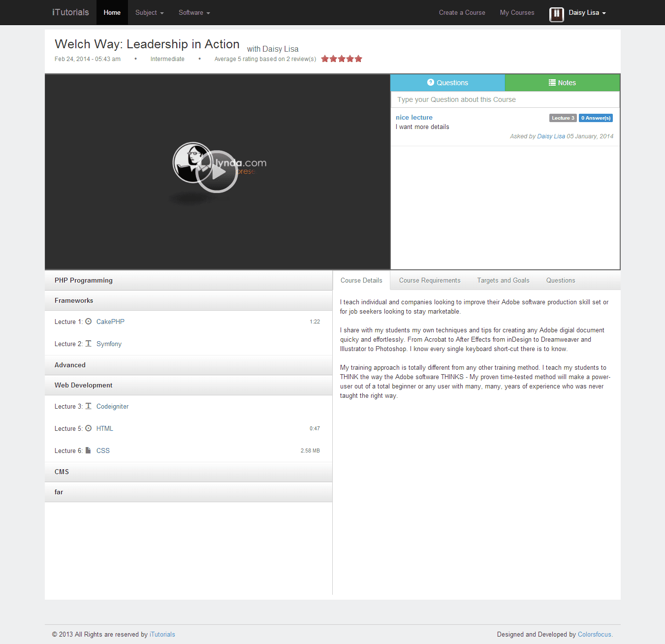Image resolution: width=665 pixels, height=644 pixels.
Task: Click Daisy Lisa link in question author line
Action: pyautogui.click(x=551, y=136)
